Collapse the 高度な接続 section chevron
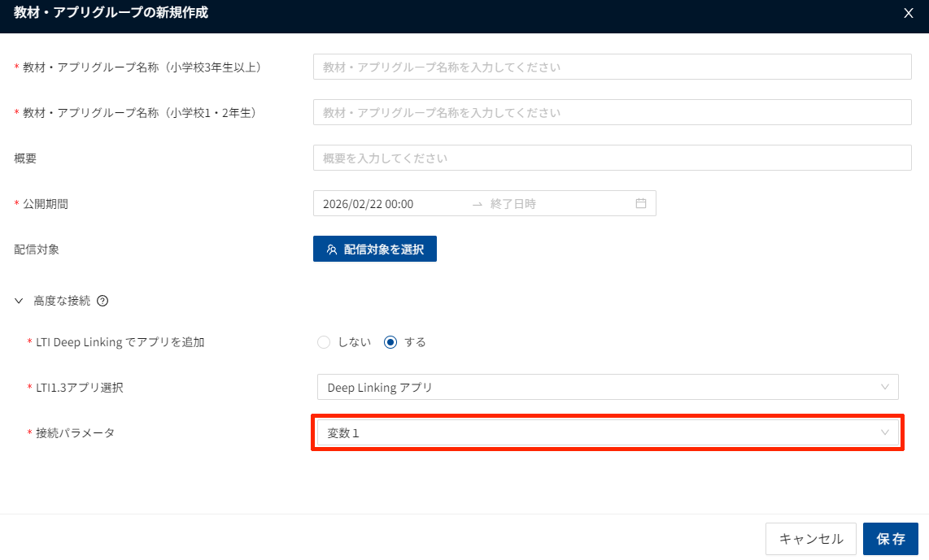The height and width of the screenshot is (560, 929). pyautogui.click(x=20, y=301)
